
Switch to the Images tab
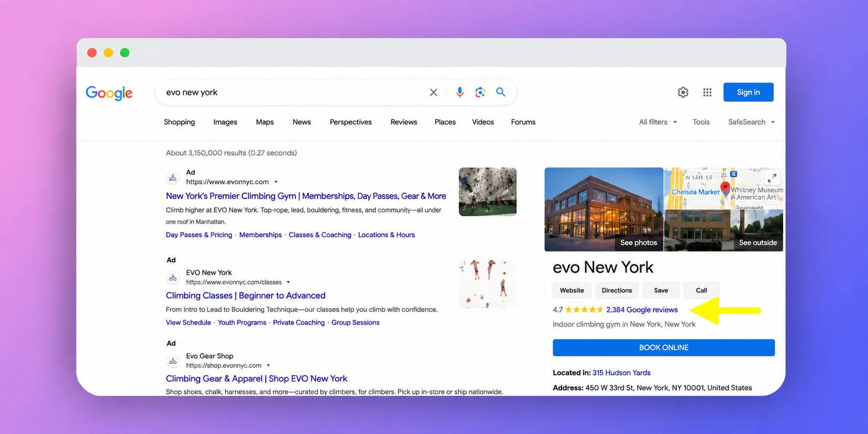[225, 122]
